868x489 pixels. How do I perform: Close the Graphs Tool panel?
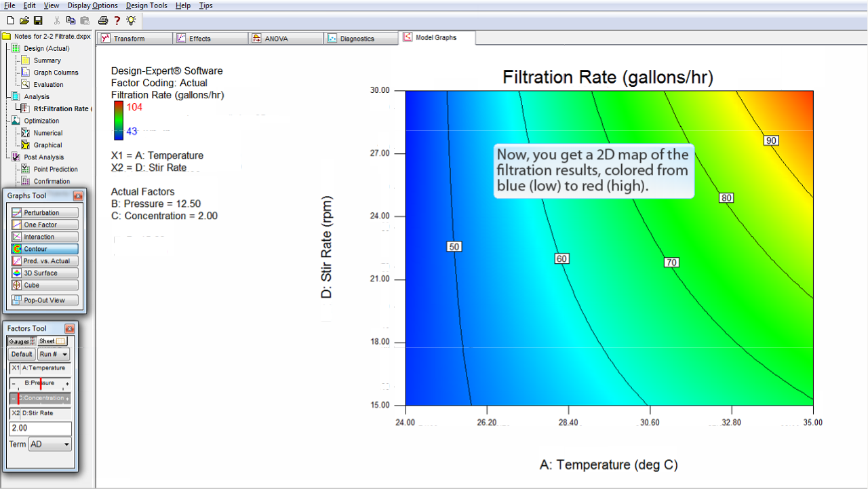coord(78,196)
